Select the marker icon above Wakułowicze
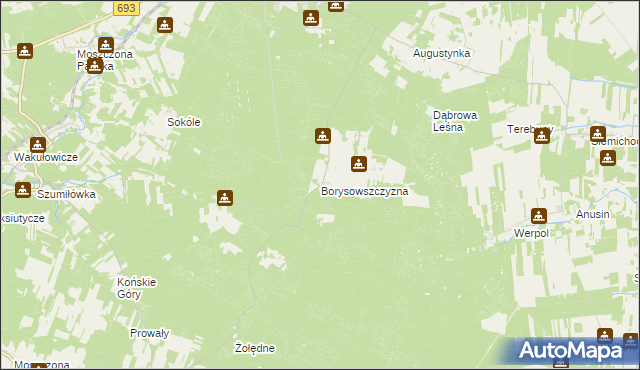 pyautogui.click(x=38, y=145)
